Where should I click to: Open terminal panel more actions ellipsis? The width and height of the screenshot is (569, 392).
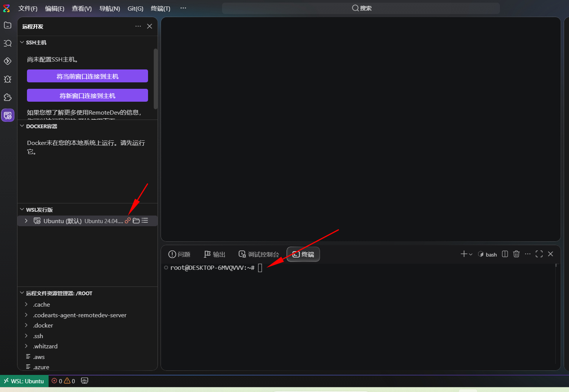coord(528,254)
